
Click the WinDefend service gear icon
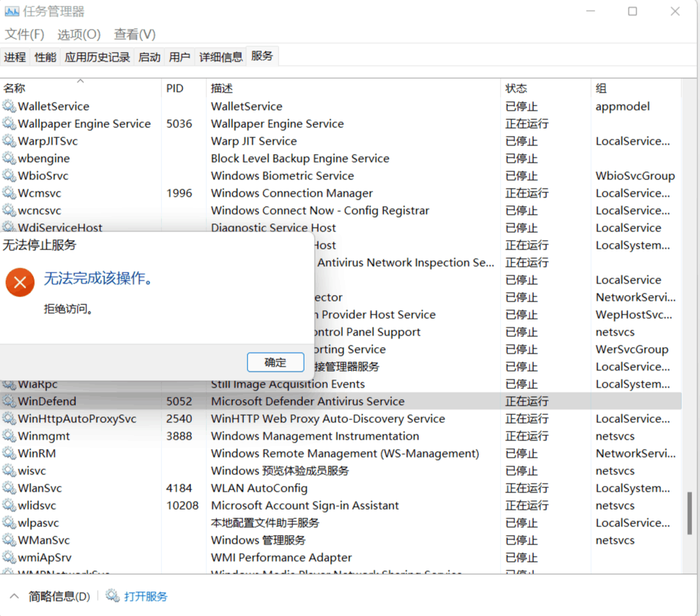pyautogui.click(x=9, y=401)
